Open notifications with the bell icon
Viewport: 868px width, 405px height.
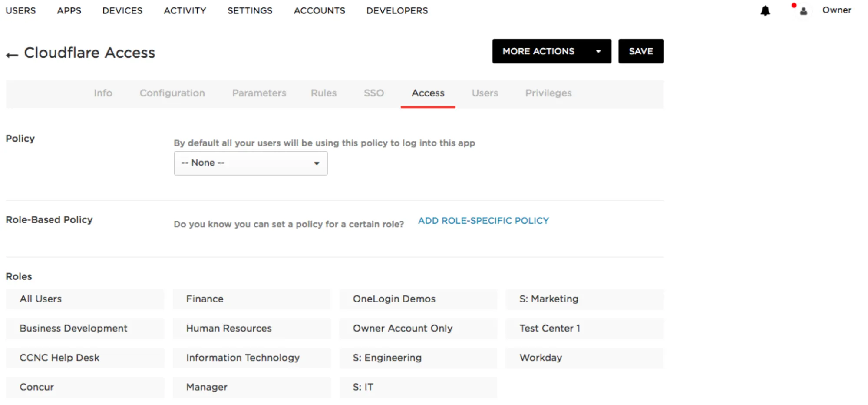(765, 10)
